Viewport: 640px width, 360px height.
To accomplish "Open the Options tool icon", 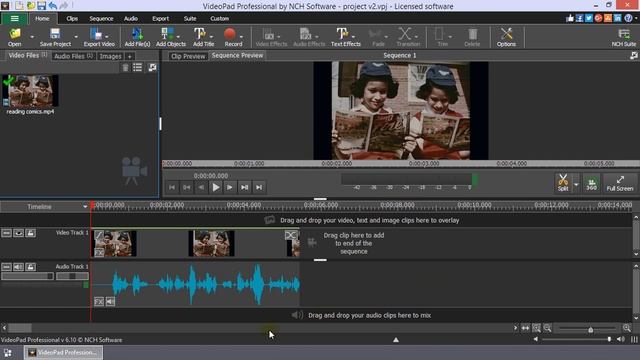I will (506, 37).
